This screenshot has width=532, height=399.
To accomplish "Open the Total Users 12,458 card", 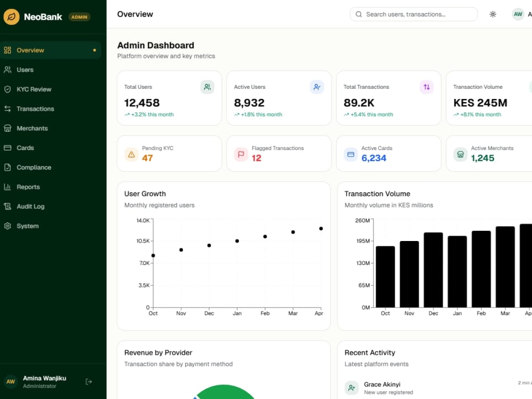I will tap(169, 98).
